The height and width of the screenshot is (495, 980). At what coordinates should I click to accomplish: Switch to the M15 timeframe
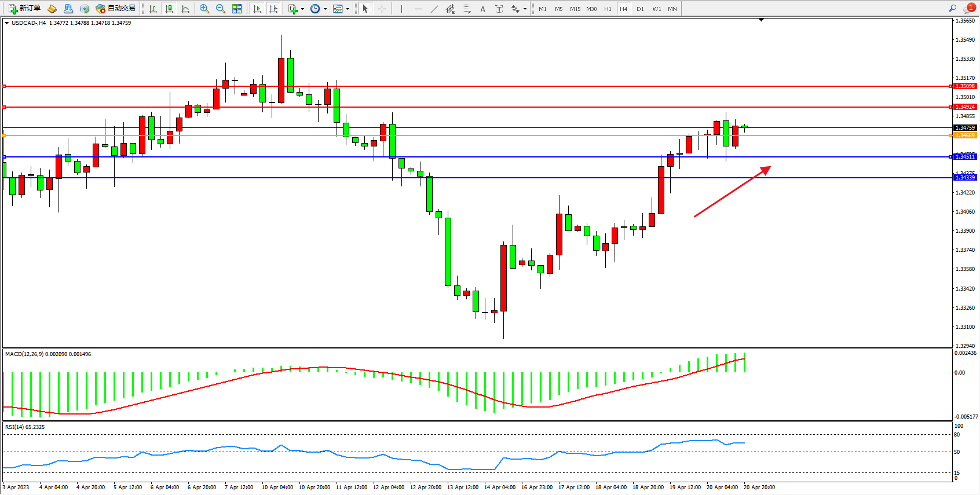coord(575,9)
